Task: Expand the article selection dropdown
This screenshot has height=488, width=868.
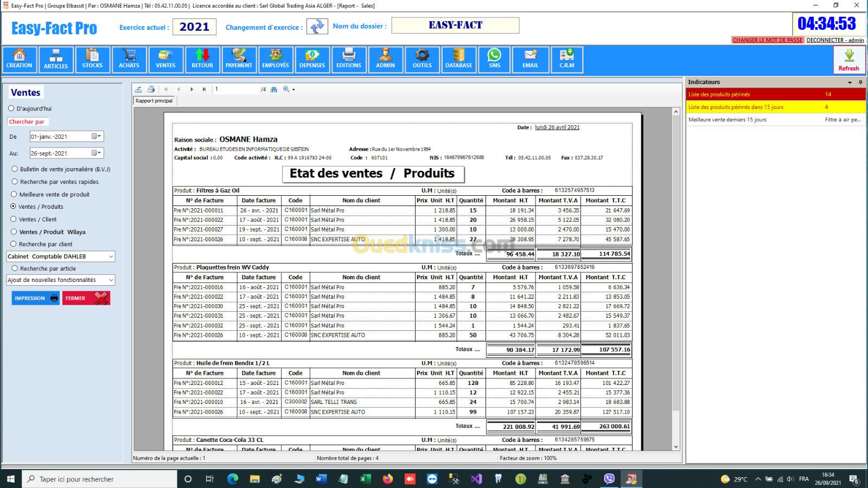Action: point(111,280)
